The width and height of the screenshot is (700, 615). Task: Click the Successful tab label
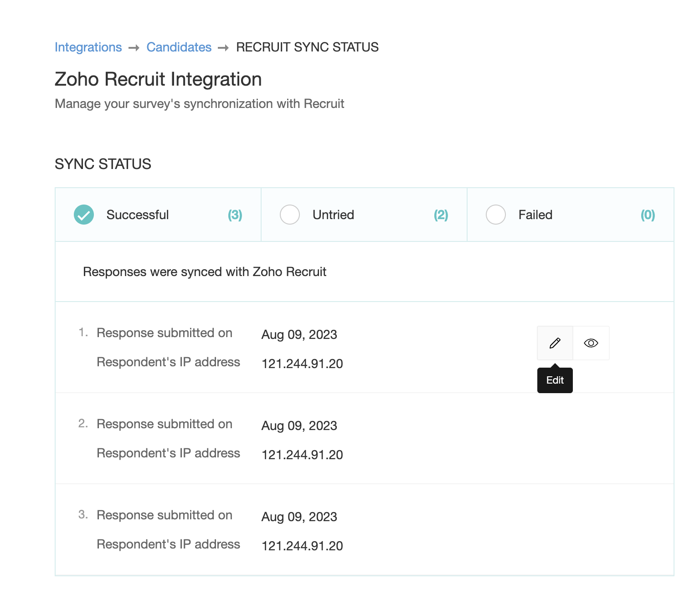138,215
